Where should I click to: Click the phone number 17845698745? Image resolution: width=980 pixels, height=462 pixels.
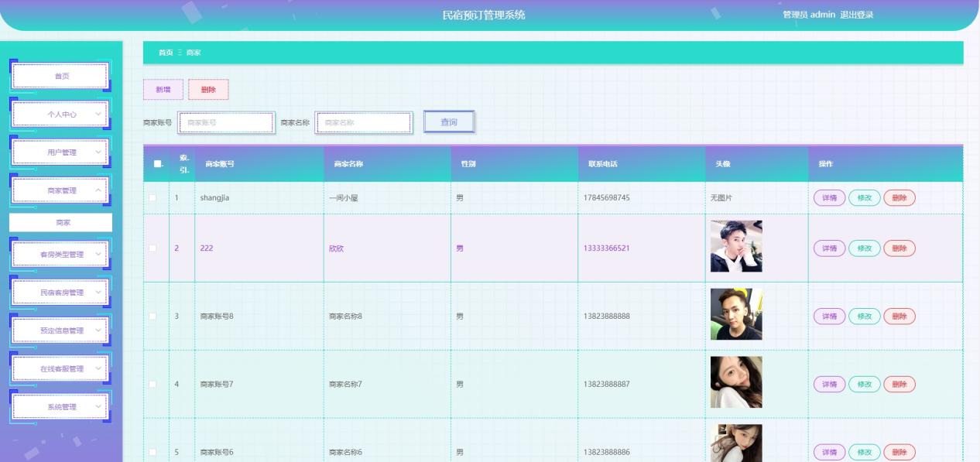[x=607, y=198]
